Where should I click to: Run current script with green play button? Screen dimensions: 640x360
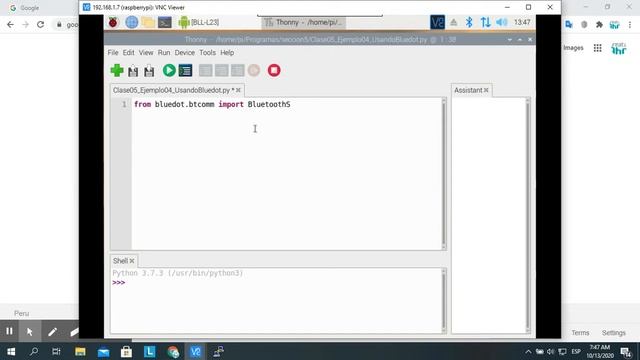pyautogui.click(x=169, y=70)
